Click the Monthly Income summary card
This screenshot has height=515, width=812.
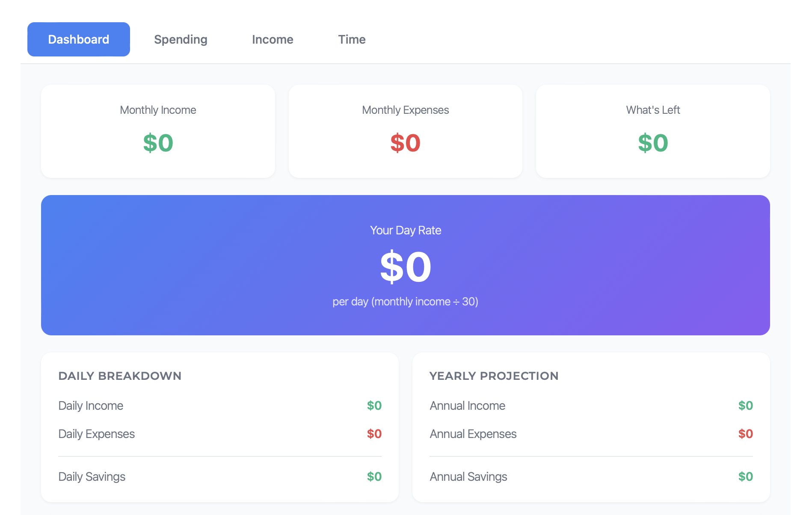(x=158, y=131)
